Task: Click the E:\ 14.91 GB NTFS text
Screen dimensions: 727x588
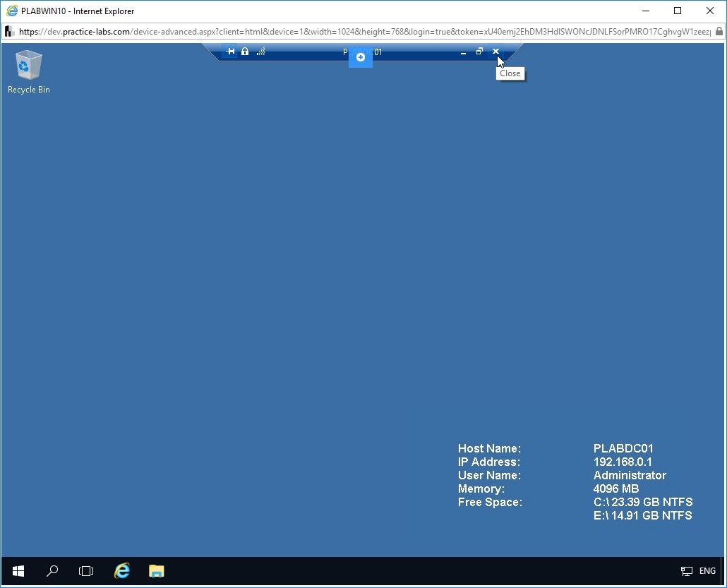Action: (642, 516)
